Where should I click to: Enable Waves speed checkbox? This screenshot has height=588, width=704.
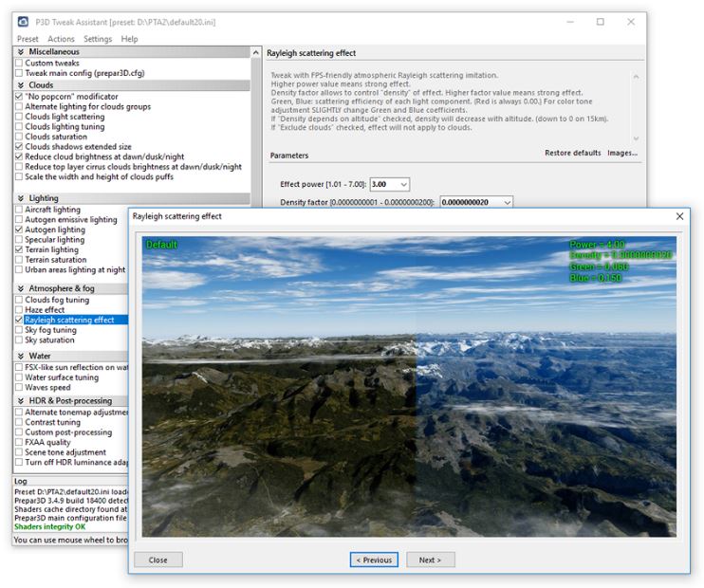(19, 387)
